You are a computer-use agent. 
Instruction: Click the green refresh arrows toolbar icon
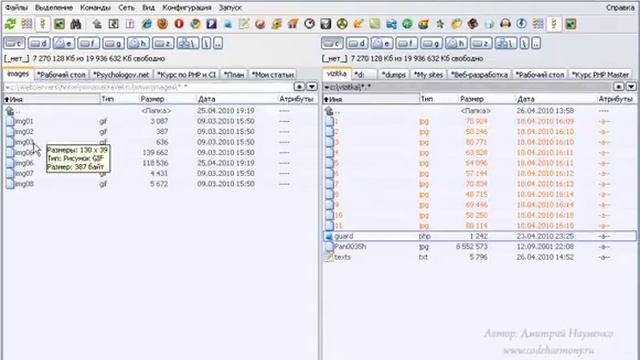tap(10, 24)
